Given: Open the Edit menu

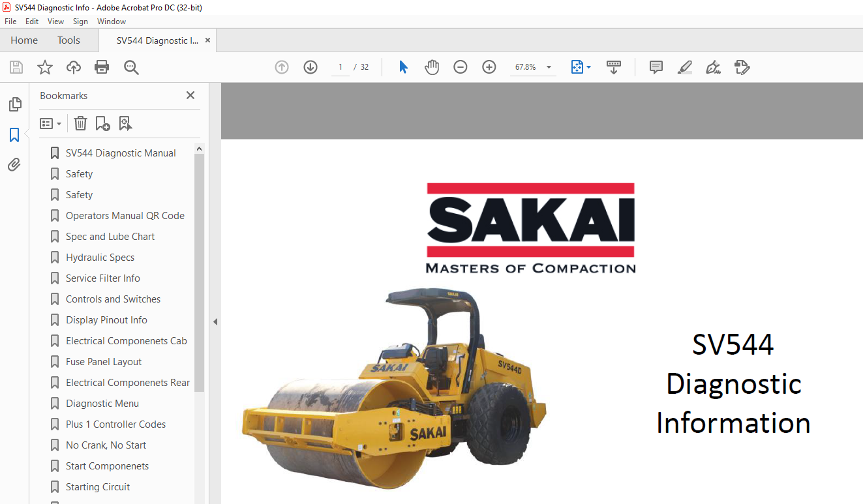Looking at the screenshot, I should (32, 22).
